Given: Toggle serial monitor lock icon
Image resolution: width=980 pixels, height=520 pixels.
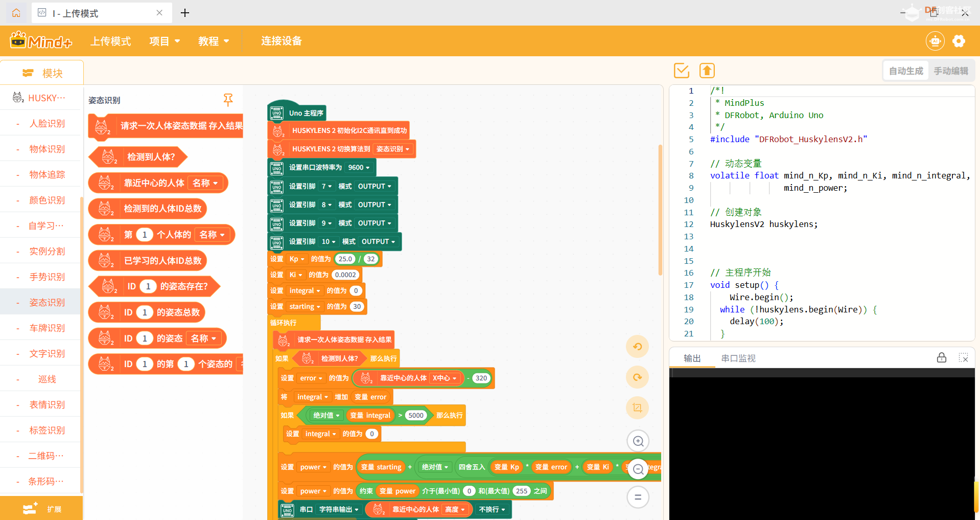Looking at the screenshot, I should pyautogui.click(x=941, y=358).
